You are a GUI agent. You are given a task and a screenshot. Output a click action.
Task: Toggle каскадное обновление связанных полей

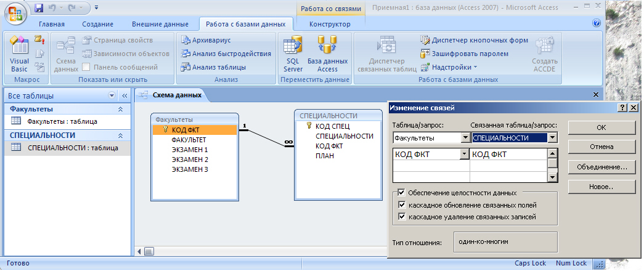(402, 204)
